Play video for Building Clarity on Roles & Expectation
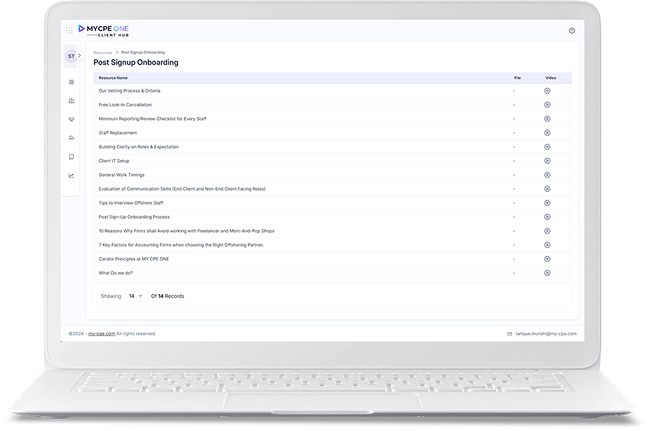 [547, 147]
